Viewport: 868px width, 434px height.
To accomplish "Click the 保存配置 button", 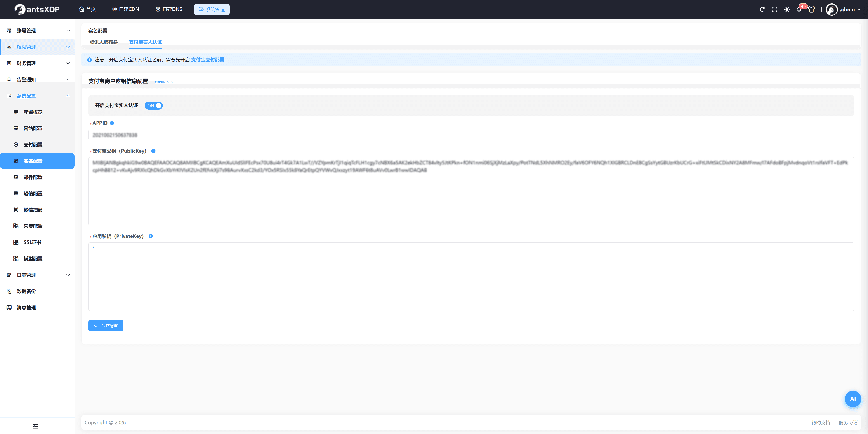I will pos(106,325).
